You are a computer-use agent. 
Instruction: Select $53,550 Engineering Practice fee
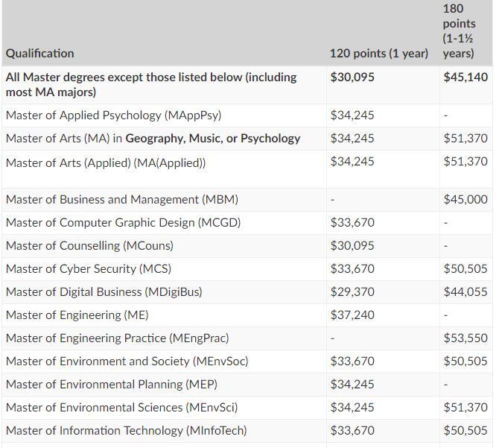point(465,338)
